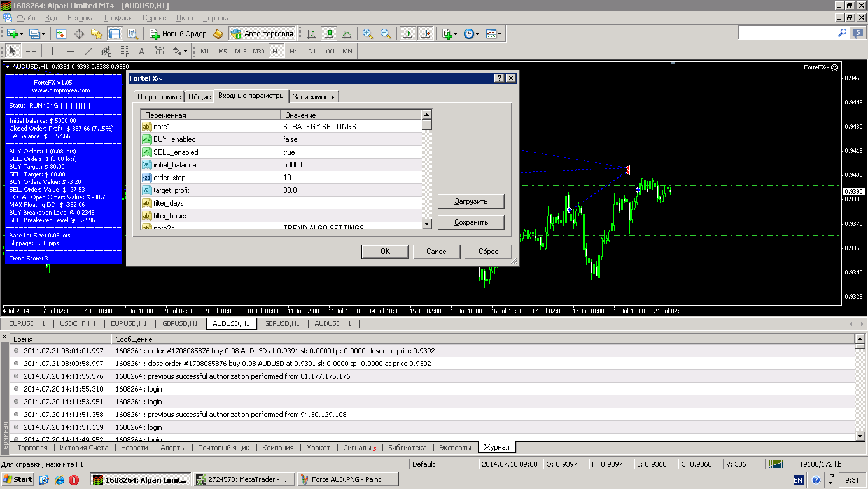Click the Загрузить button
Screen dimensions: 868x489
471,201
